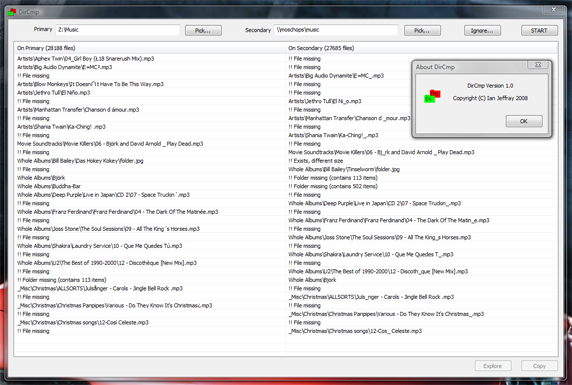The height and width of the screenshot is (385, 572).
Task: Select the Aphex Twin 04_Girl Boy row
Action: coord(86,58)
